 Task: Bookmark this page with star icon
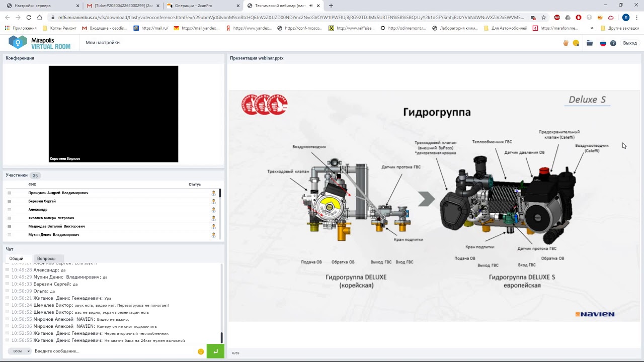(x=543, y=18)
